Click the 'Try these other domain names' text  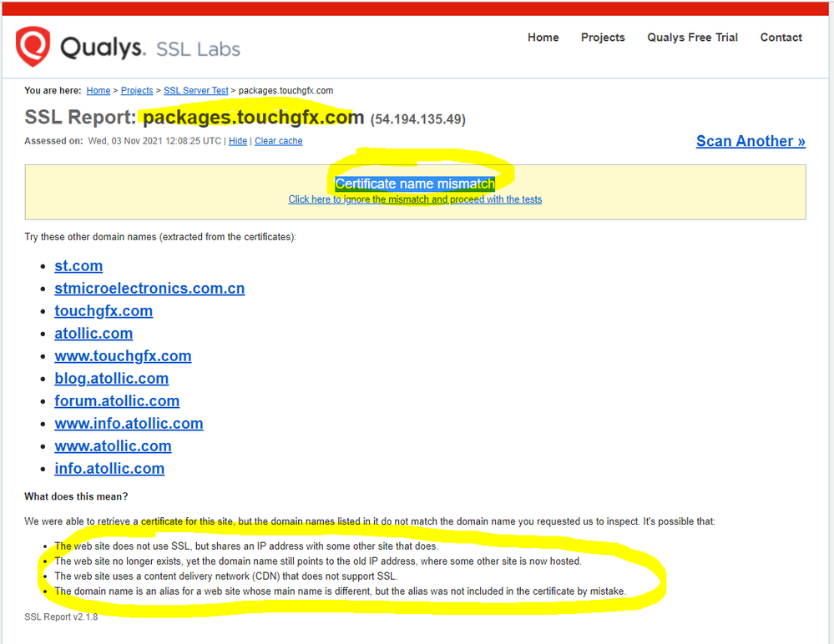(x=160, y=237)
